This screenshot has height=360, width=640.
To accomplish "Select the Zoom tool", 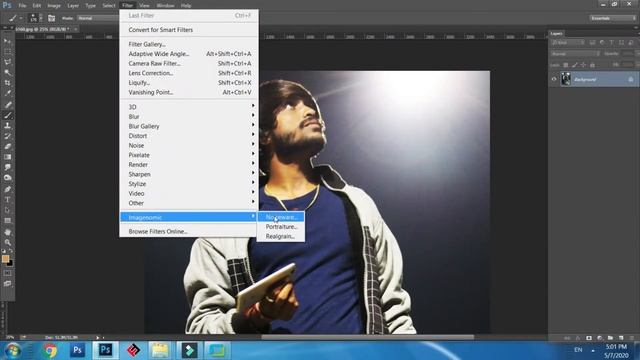I will click(7, 242).
